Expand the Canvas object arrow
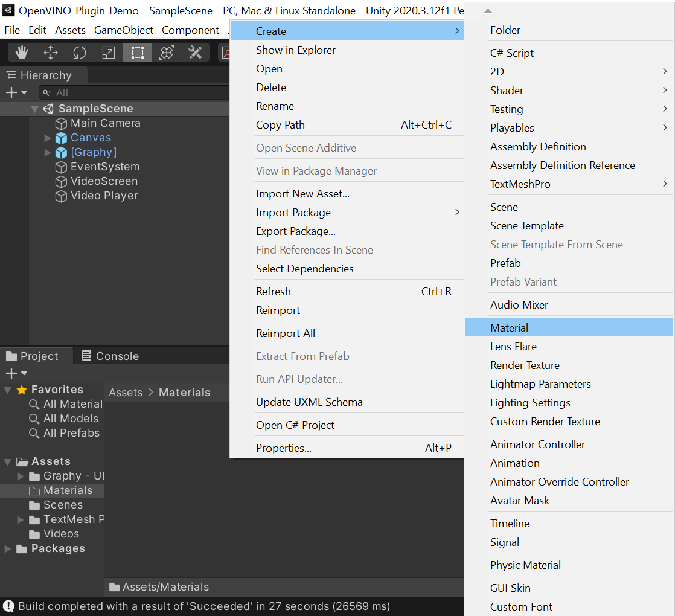The height and width of the screenshot is (616, 675). [x=48, y=138]
